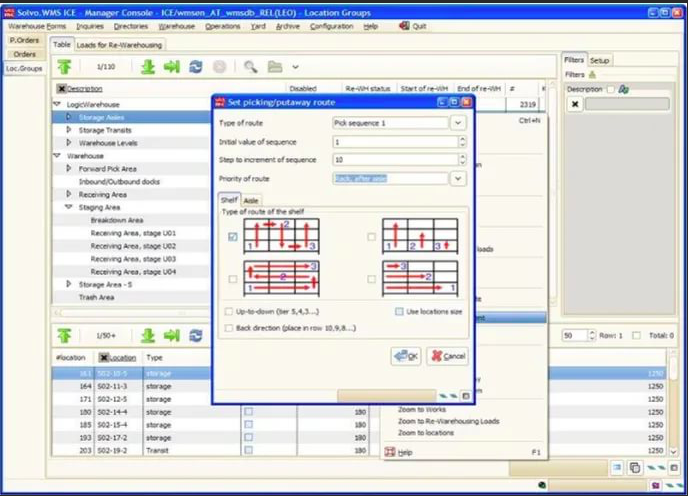The width and height of the screenshot is (688, 496).
Task: Click the text-match icon next to Description filter
Action: [x=623, y=89]
